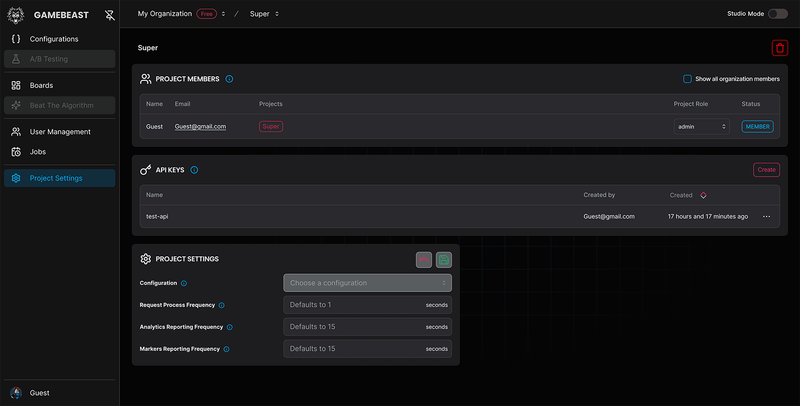Click the Jobs calendar clock icon

coord(16,151)
